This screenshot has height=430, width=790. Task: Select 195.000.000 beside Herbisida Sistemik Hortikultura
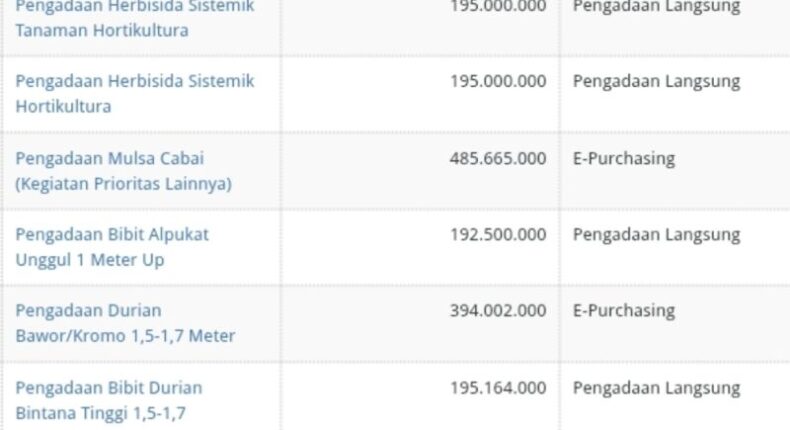[498, 82]
